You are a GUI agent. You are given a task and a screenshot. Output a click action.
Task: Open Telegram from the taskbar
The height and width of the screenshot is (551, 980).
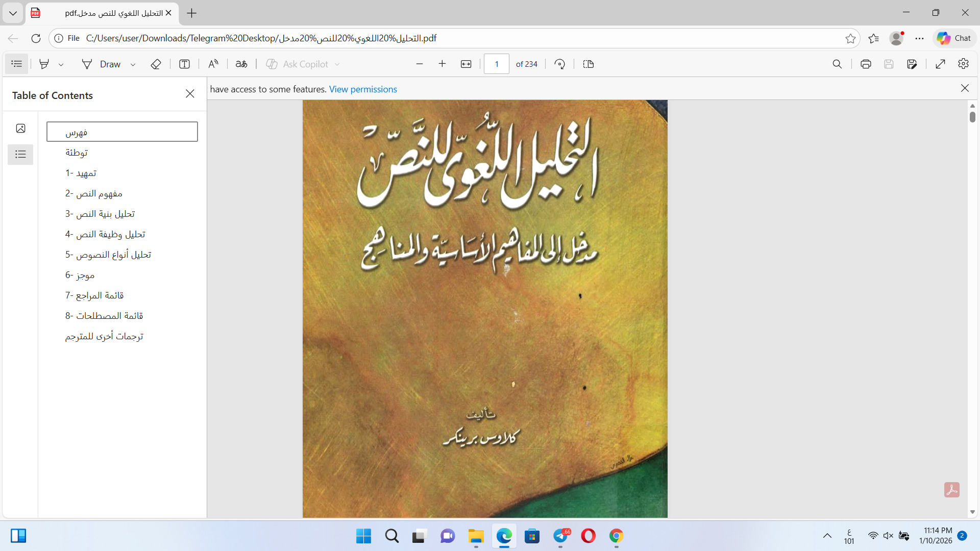tap(561, 536)
